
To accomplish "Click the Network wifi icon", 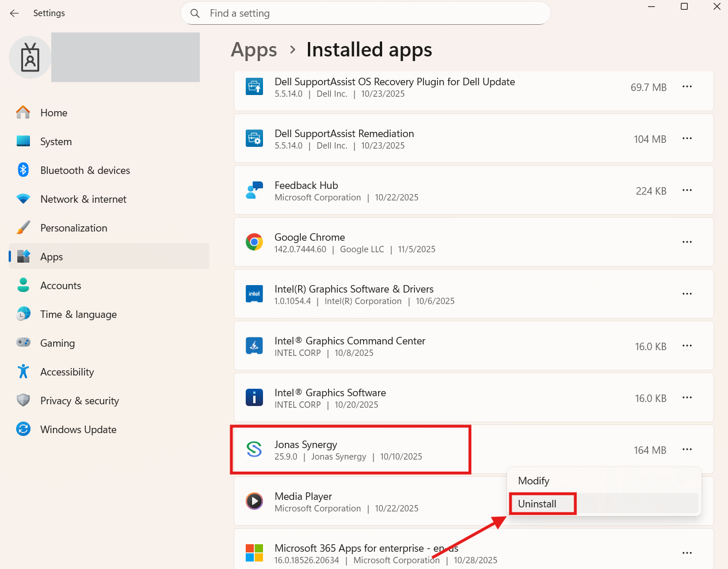I will pos(23,199).
